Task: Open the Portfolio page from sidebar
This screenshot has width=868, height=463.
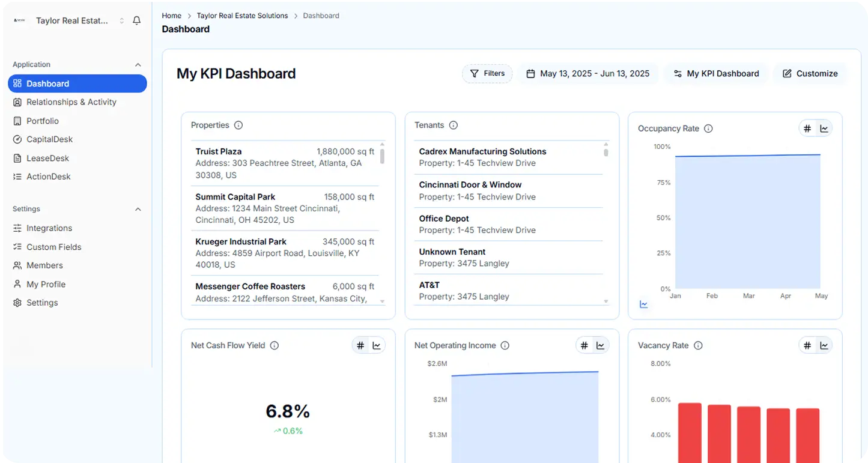Action: [43, 121]
